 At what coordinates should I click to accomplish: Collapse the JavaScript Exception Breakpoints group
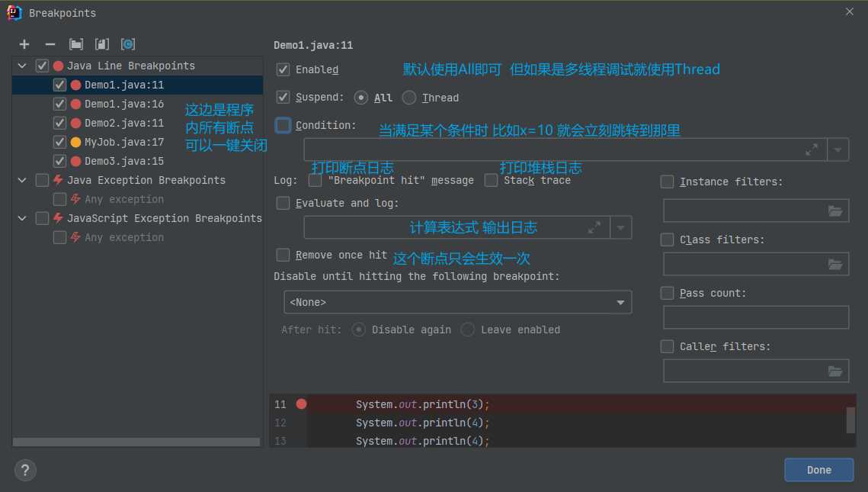(22, 218)
